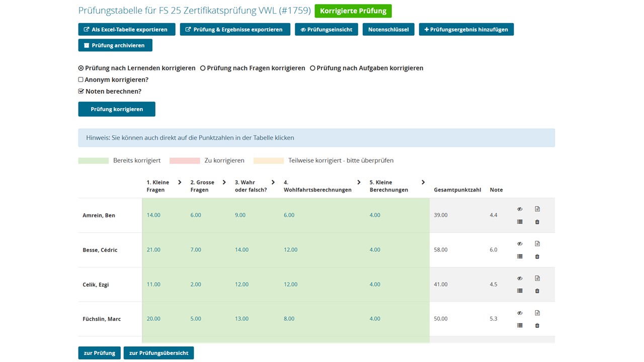Open the list icon for Füchslin, Marc
The image size is (644, 362).
(x=520, y=325)
